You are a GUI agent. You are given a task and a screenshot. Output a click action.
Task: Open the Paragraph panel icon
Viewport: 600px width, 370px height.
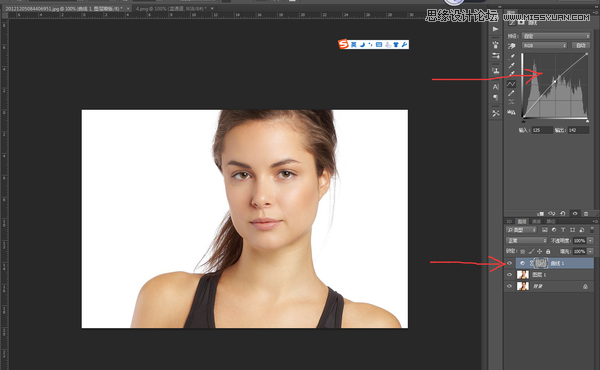[496, 97]
